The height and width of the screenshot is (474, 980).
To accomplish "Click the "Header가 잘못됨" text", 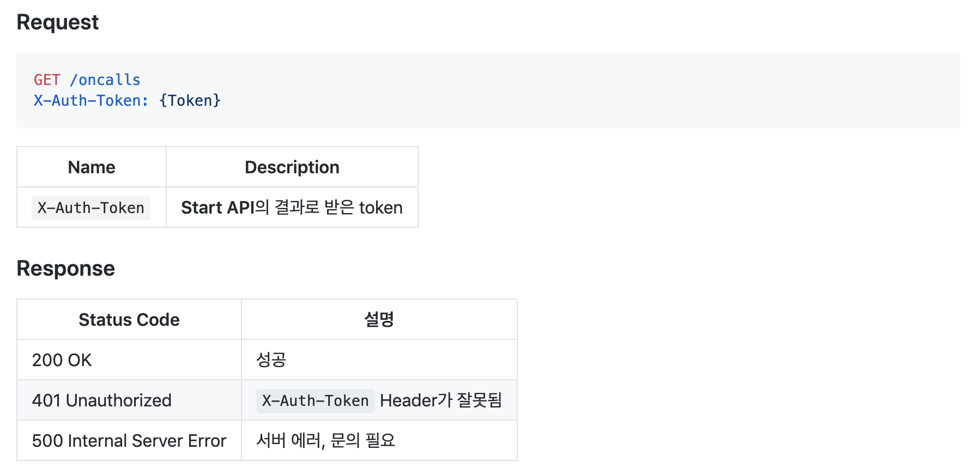I will (440, 400).
